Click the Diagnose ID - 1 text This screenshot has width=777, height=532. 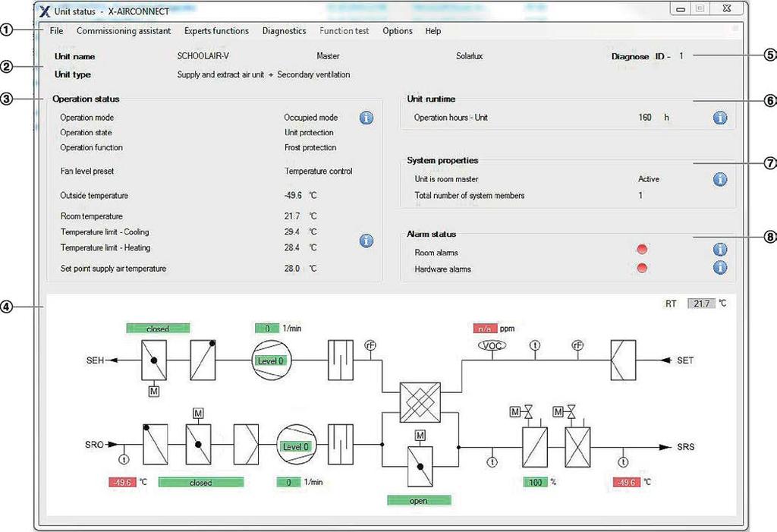(647, 56)
